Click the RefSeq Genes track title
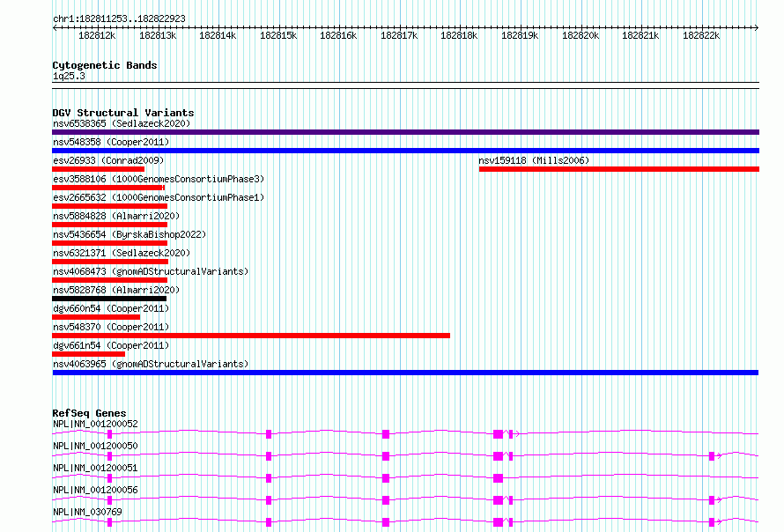Screen dimensions: 784x532 tap(89, 413)
